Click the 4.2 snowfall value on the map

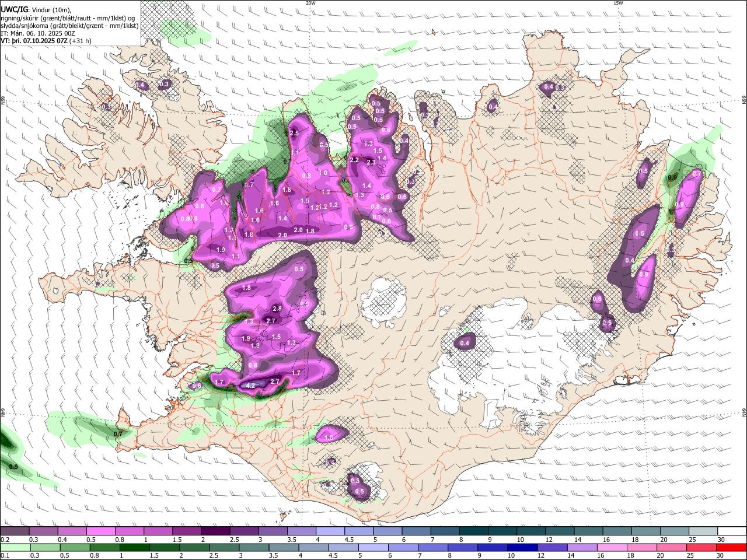[251, 386]
